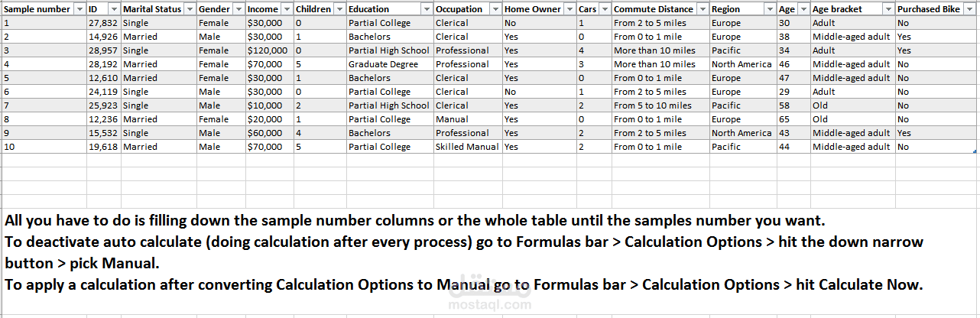Open the Sample number filter dropdown
The height and width of the screenshot is (318, 980).
[x=80, y=9]
